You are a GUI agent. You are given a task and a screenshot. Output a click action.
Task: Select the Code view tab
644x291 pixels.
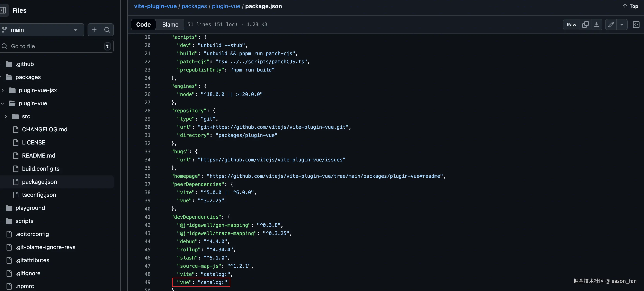click(x=143, y=25)
